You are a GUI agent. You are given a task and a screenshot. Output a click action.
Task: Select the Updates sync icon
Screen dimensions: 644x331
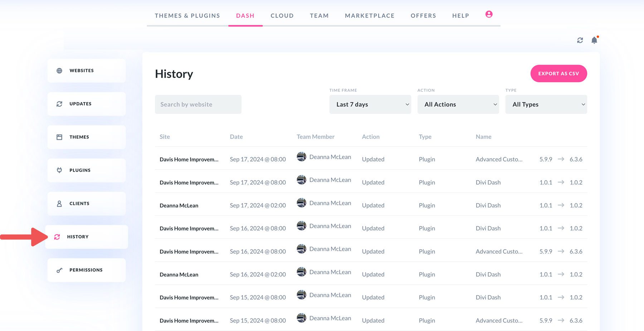(59, 104)
